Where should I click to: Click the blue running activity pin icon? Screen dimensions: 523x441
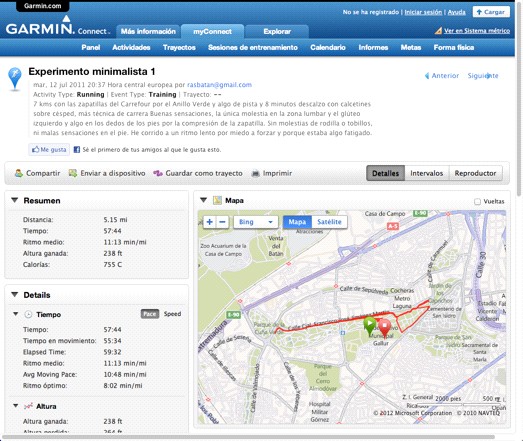point(15,79)
